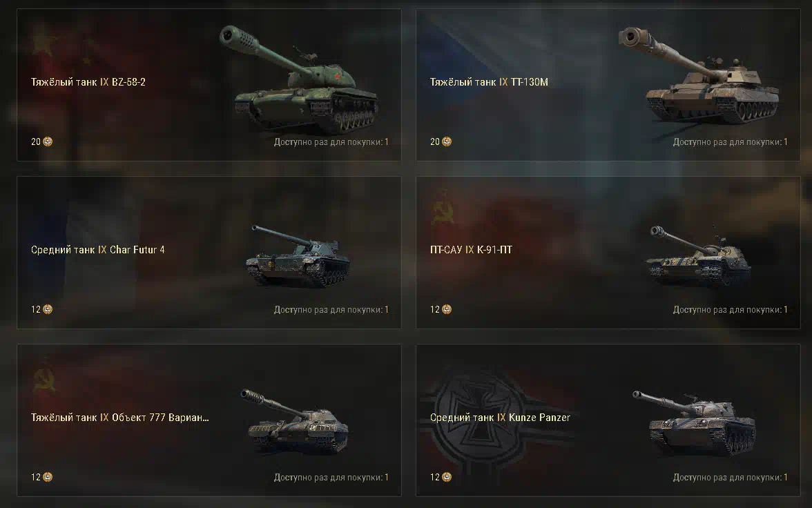The image size is (812, 508).
Task: Click the token coin icon on BZ-58-2 card
Action: coord(48,141)
